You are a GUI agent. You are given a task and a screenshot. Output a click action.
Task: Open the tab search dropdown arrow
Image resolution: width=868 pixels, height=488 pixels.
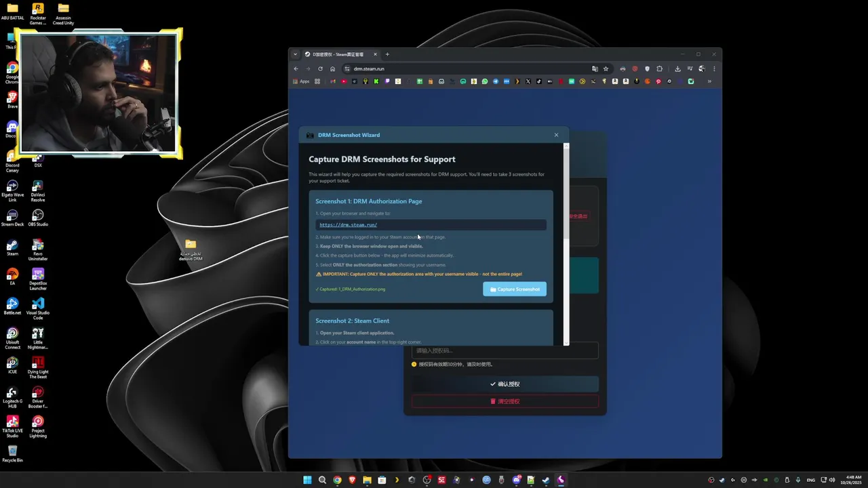coord(295,54)
